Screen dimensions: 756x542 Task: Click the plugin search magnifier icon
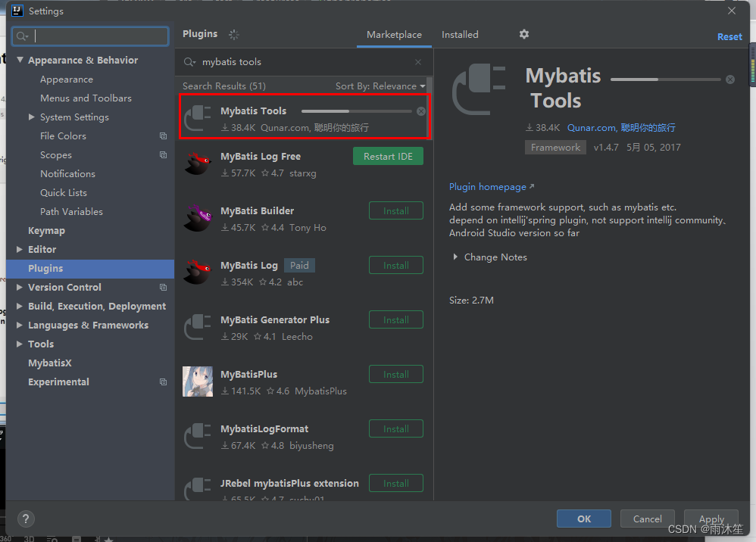click(x=189, y=62)
